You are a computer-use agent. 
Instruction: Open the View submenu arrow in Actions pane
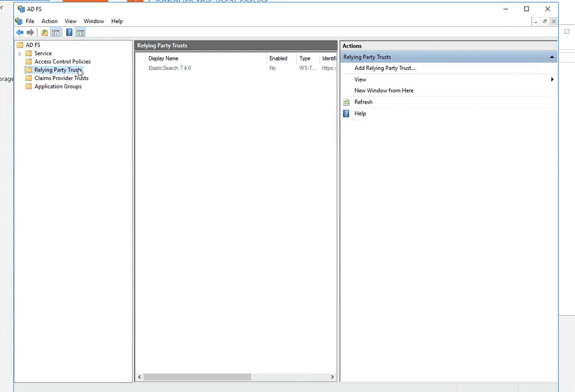pos(552,79)
